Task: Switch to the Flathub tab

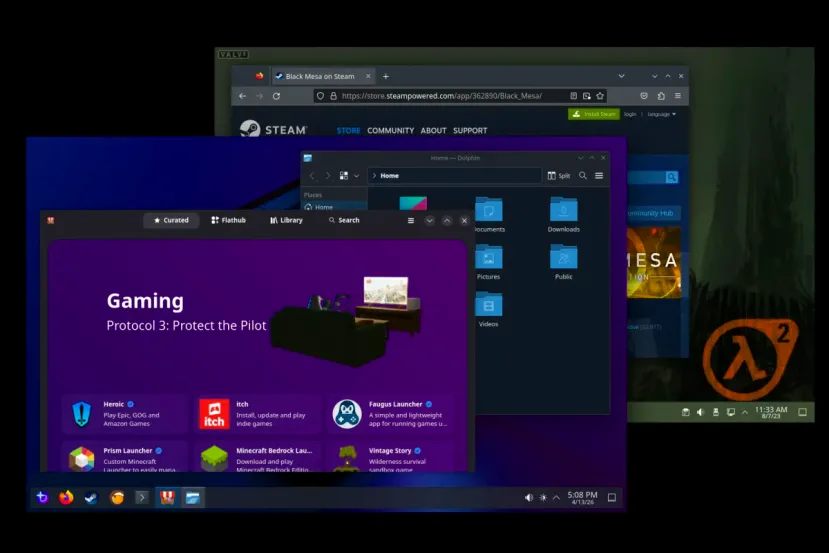Action: (228, 220)
